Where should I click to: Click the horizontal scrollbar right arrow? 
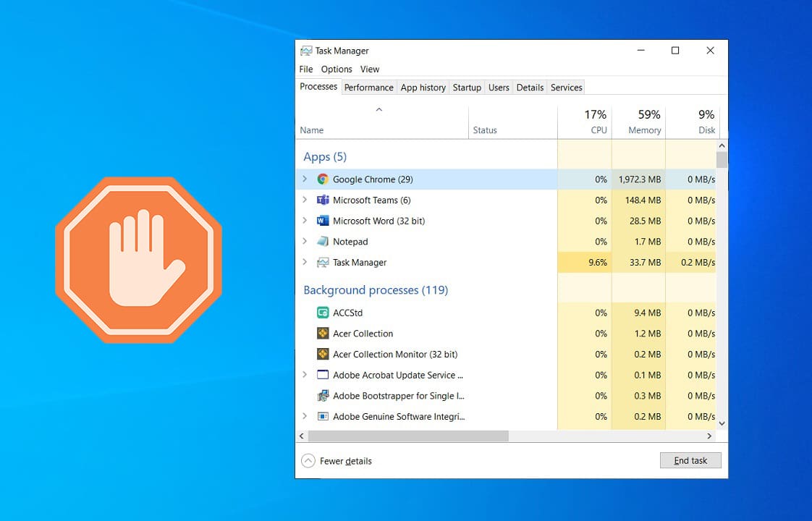(x=709, y=436)
